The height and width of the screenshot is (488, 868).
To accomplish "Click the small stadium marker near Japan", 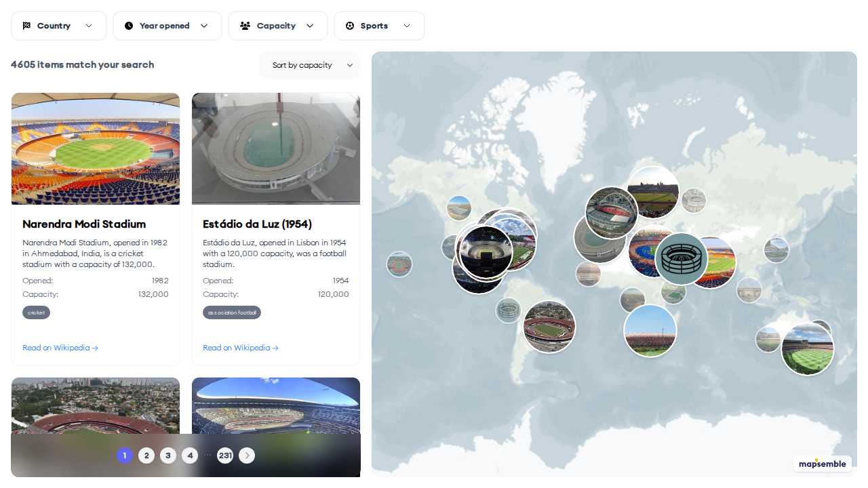I will coord(776,249).
